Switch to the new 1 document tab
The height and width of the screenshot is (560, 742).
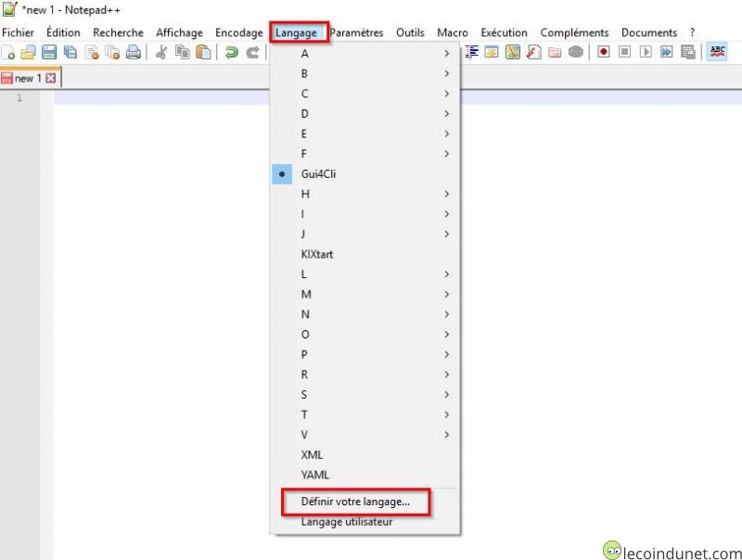pos(28,79)
